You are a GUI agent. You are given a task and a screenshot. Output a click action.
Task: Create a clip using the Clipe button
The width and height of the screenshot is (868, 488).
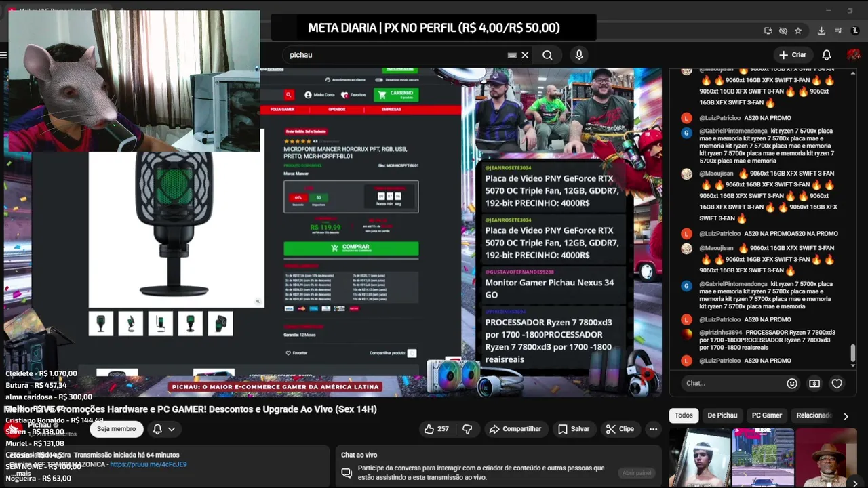coord(620,429)
